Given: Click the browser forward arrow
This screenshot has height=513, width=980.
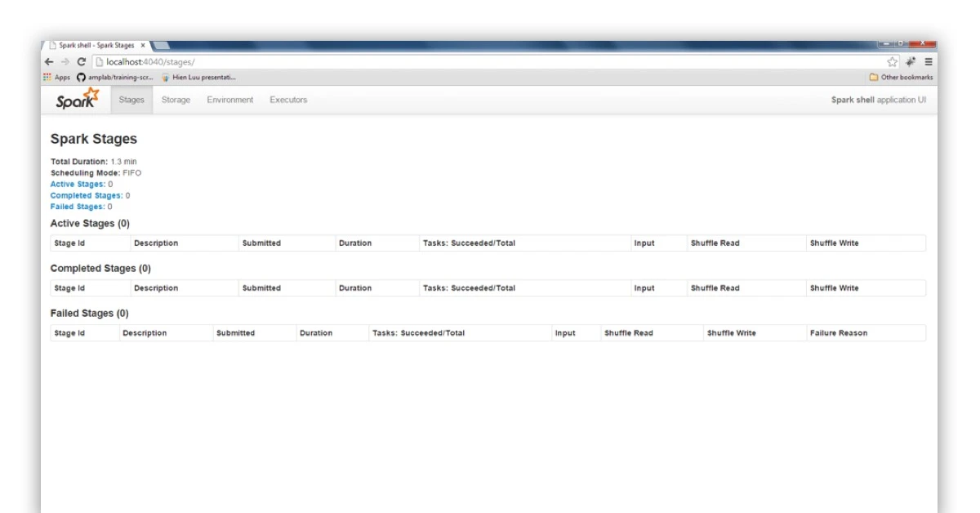Looking at the screenshot, I should [x=65, y=62].
